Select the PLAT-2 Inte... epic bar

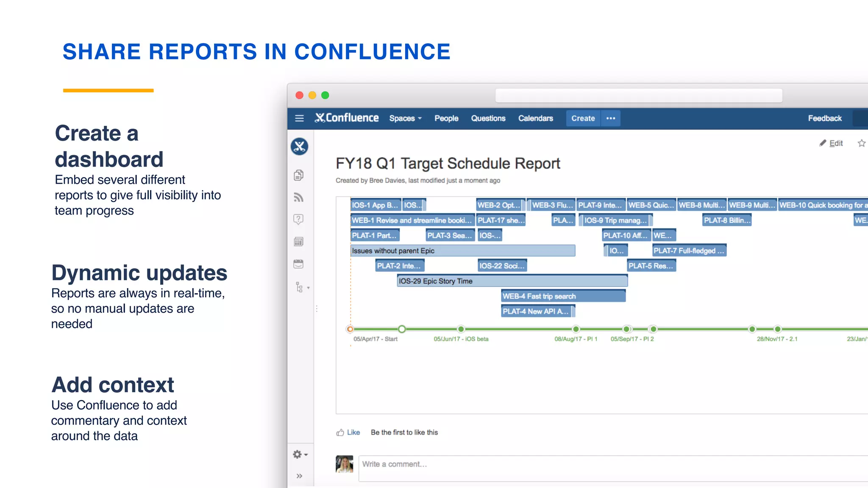tap(400, 266)
